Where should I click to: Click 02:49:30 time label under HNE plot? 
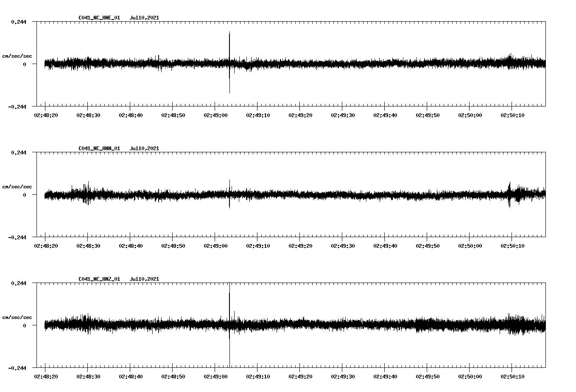[x=343, y=115]
